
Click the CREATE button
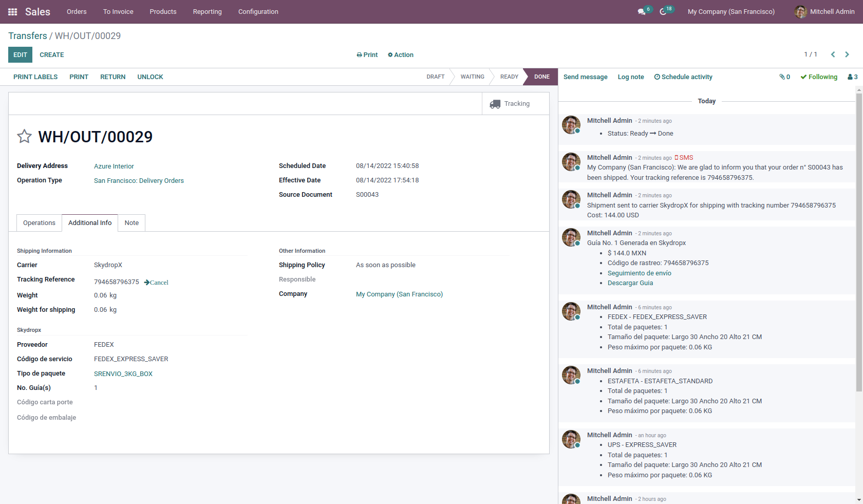52,55
